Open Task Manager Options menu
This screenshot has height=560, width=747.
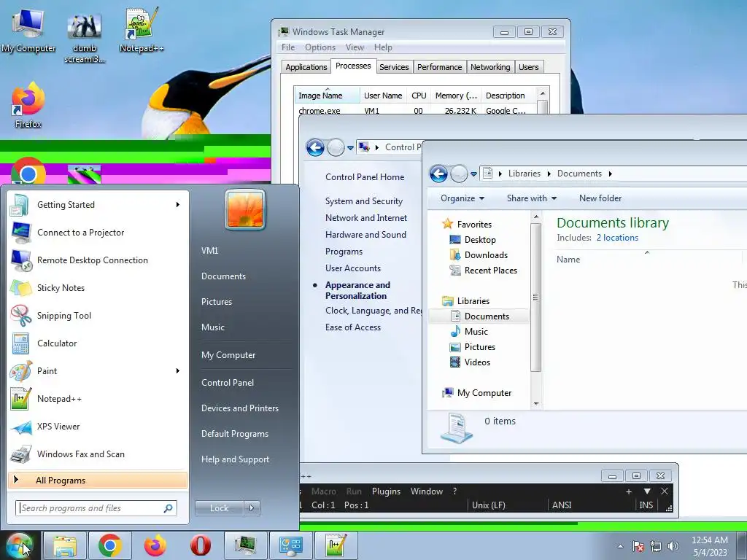click(320, 47)
